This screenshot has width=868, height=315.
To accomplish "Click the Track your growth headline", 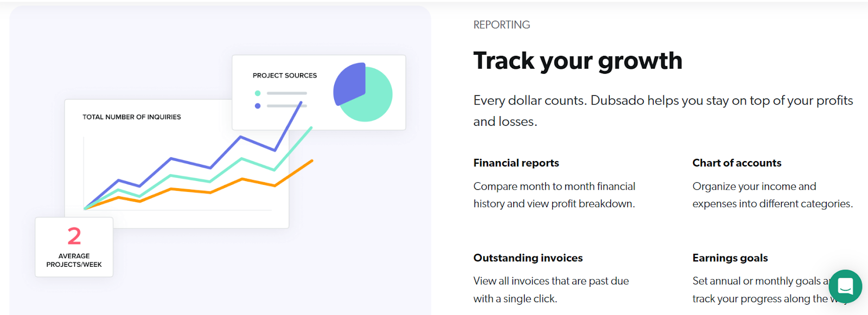I will click(578, 61).
